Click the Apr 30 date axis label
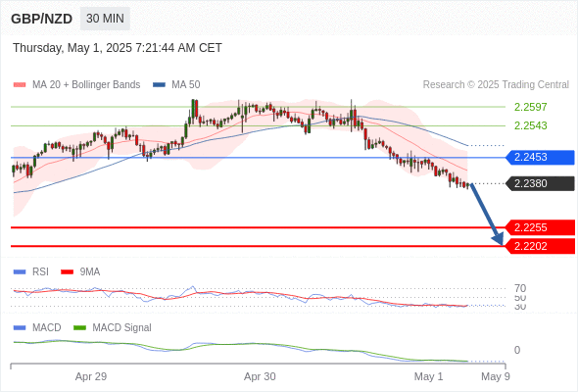This screenshot has height=392, width=578. pyautogui.click(x=260, y=376)
